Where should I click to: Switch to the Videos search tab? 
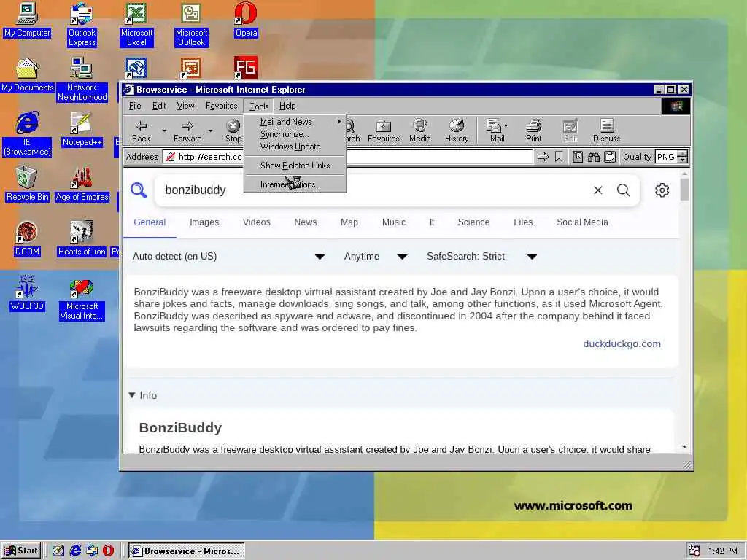[x=256, y=222]
